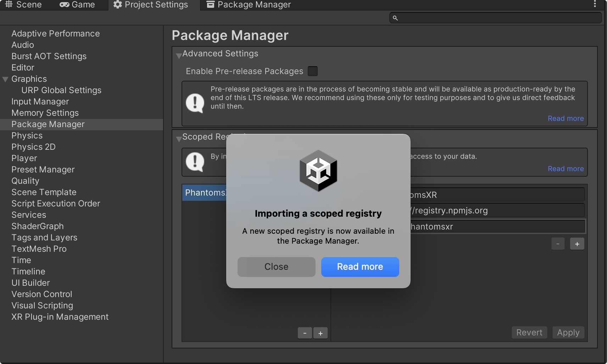Remove a scope with the minus button
The height and width of the screenshot is (364, 607).
tap(558, 244)
